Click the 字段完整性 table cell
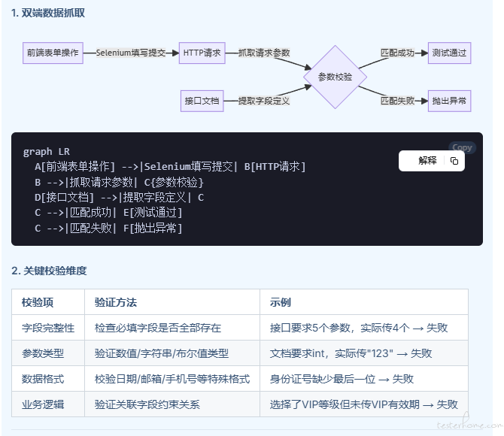Image resolution: width=504 pixels, height=436 pixels. click(48, 328)
